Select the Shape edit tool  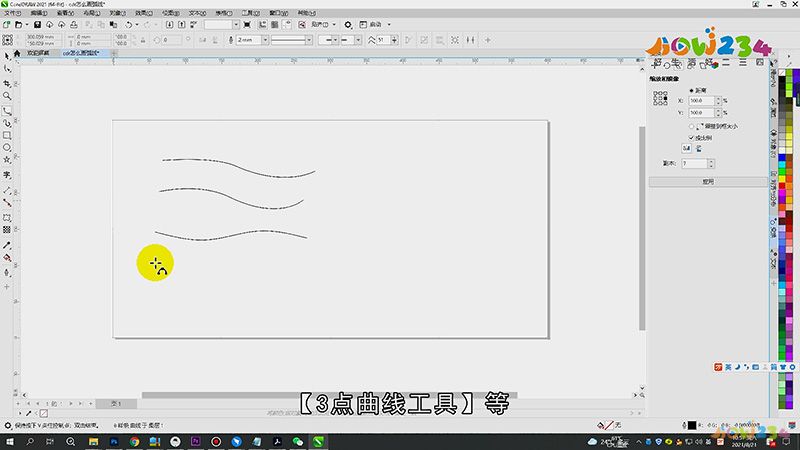(7, 69)
